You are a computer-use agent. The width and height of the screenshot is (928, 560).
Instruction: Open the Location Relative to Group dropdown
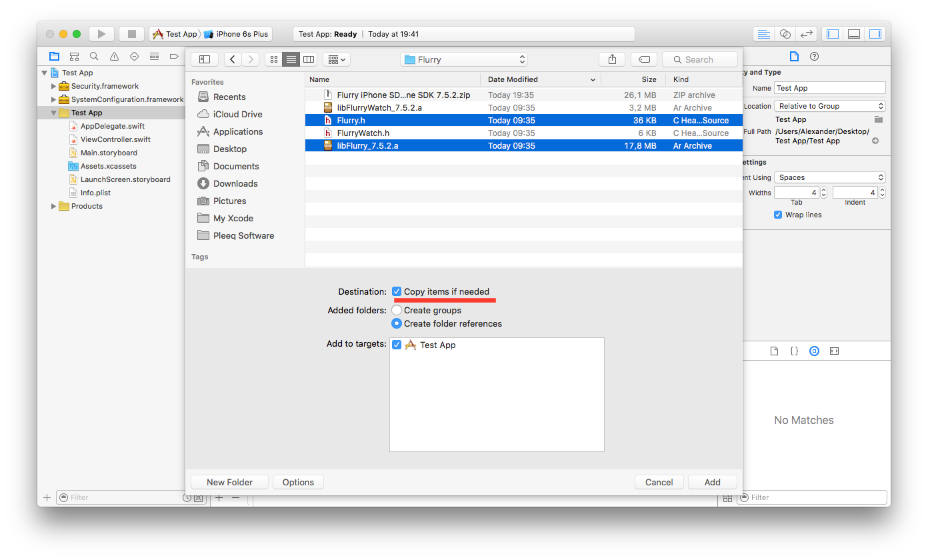[830, 106]
